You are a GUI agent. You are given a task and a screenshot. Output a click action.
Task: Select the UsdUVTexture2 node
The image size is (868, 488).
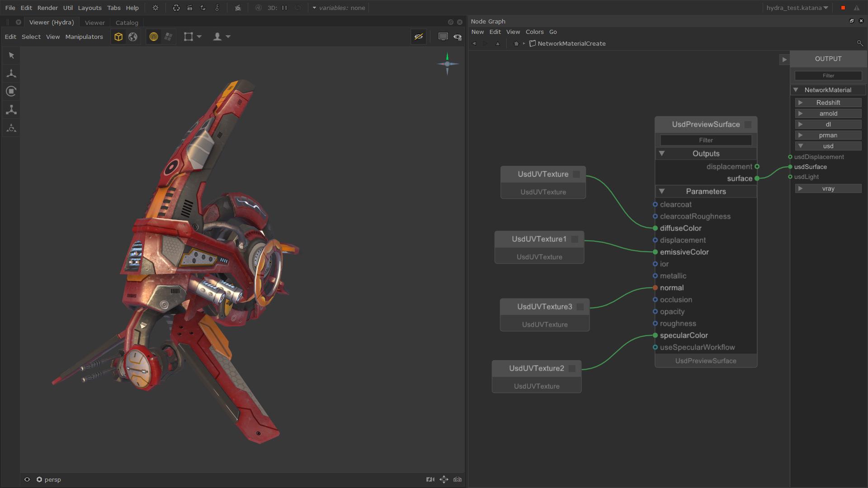[x=536, y=369]
